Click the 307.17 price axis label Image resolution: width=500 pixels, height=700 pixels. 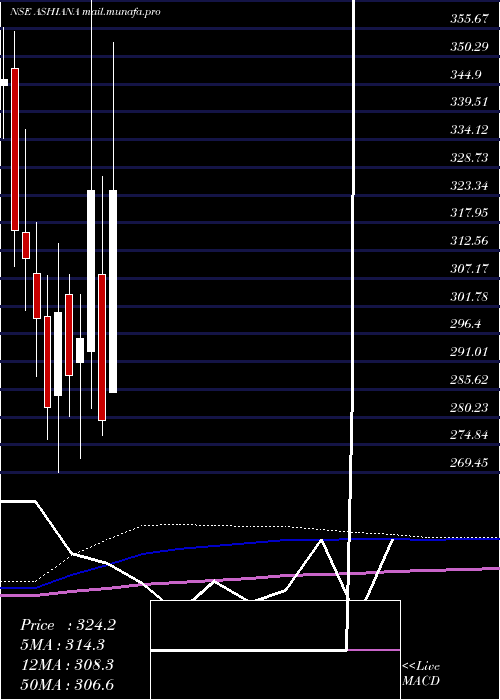tap(469, 269)
